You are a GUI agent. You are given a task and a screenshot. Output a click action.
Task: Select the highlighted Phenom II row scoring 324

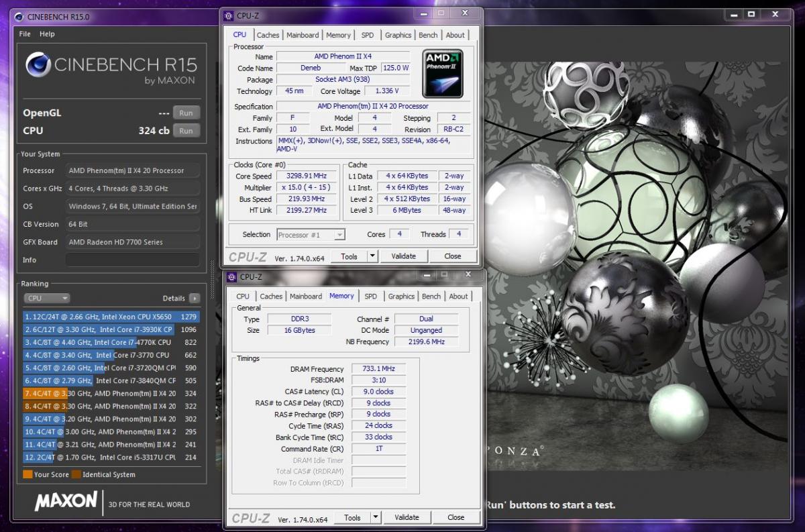click(x=111, y=393)
